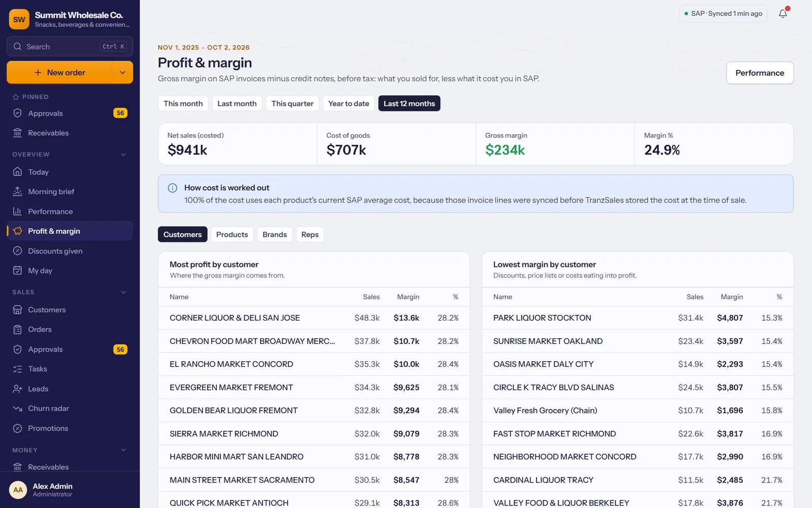Switch to the Products breakdown tab
Viewport: 812px width, 508px height.
click(x=232, y=234)
